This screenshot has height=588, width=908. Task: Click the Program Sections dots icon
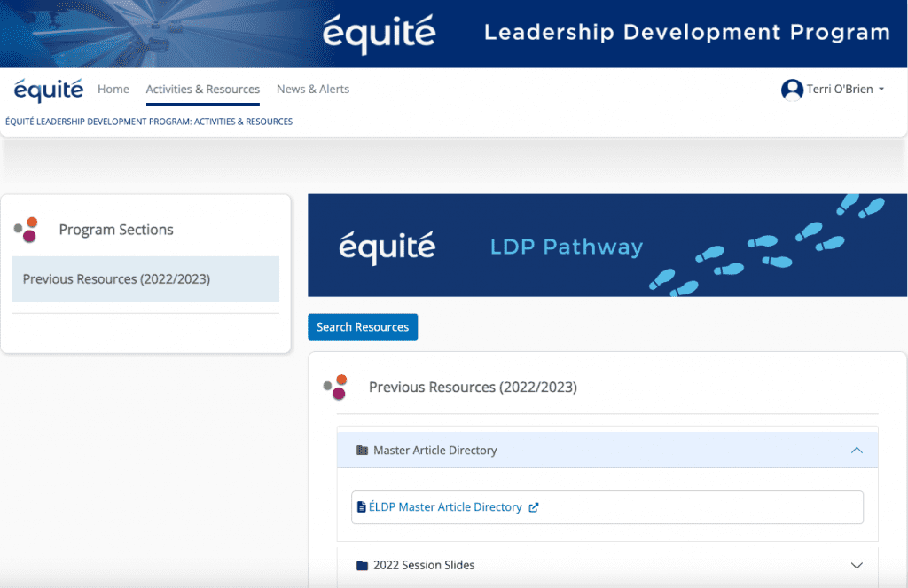click(26, 230)
